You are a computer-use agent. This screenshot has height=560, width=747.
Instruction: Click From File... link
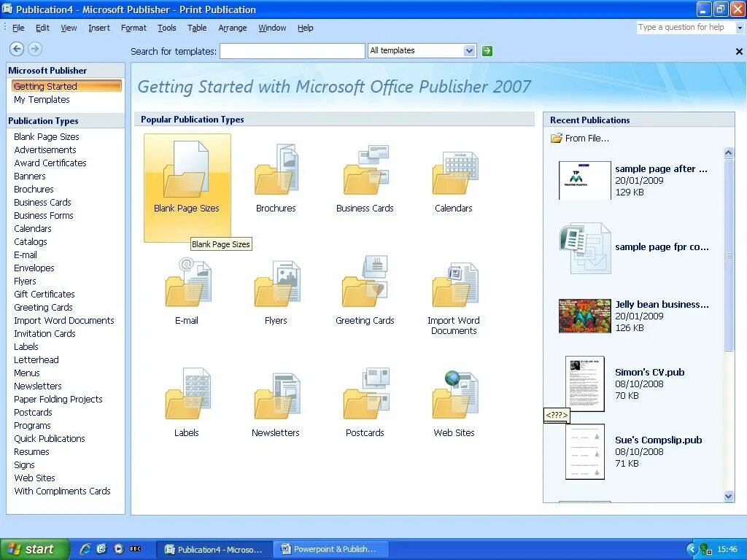(x=587, y=138)
